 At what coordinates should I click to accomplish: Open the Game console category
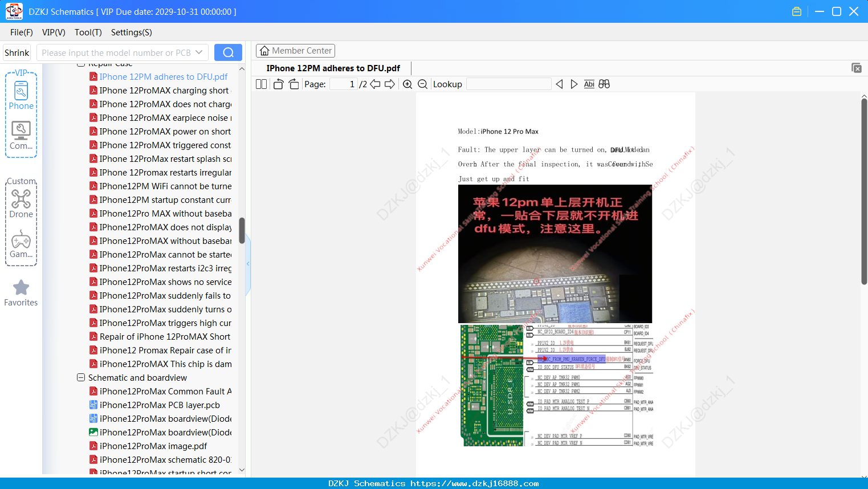tap(21, 243)
